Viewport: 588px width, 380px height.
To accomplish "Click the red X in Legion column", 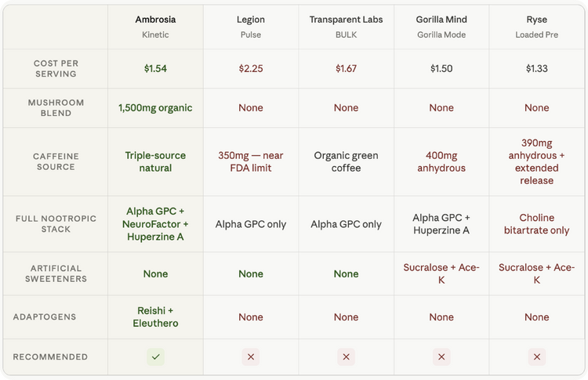I will [251, 356].
